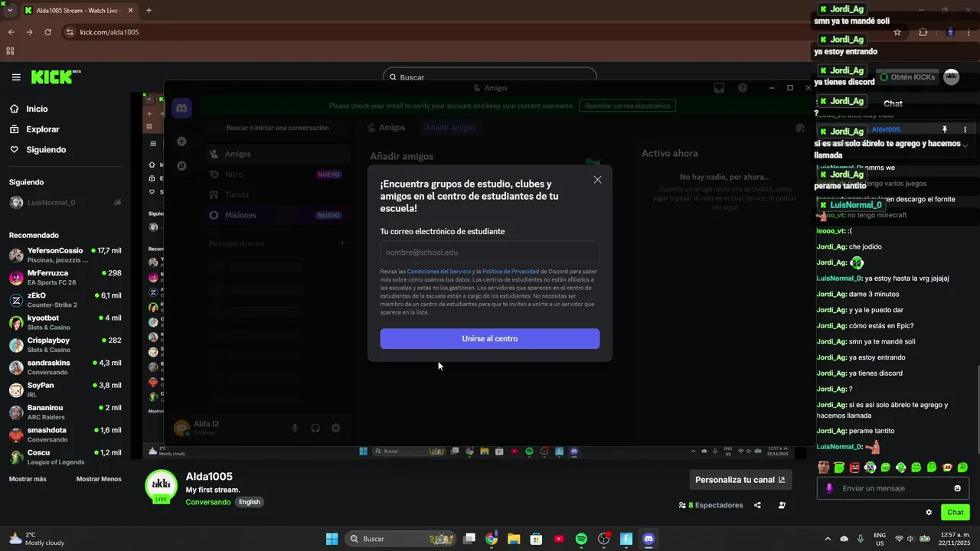Click Alda1005 channel avatar with LIVE badge

[x=162, y=486]
